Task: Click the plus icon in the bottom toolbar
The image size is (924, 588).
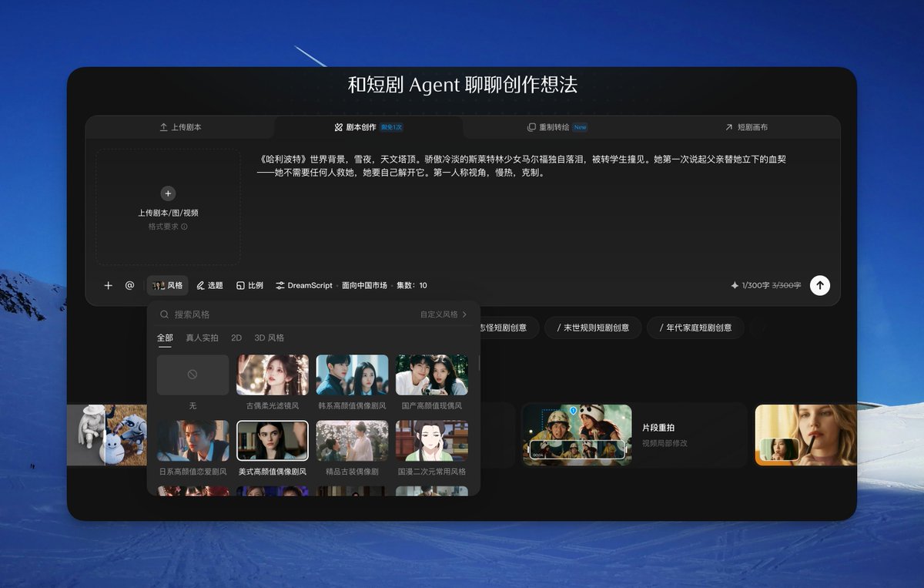Action: 108,285
